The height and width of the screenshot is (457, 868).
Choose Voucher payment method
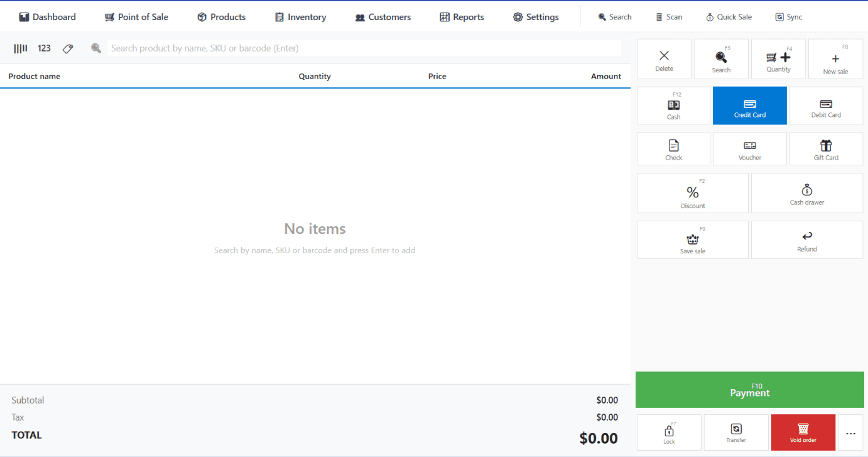[749, 149]
